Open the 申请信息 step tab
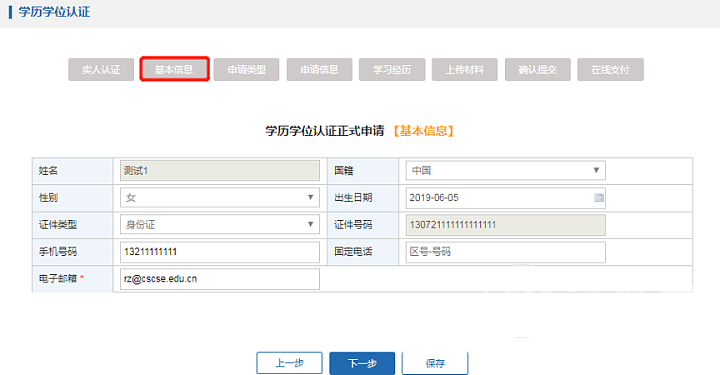 coord(320,69)
